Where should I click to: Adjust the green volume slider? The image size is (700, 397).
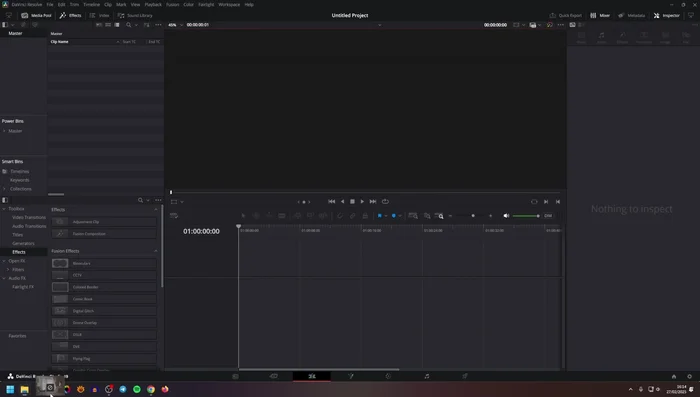526,216
